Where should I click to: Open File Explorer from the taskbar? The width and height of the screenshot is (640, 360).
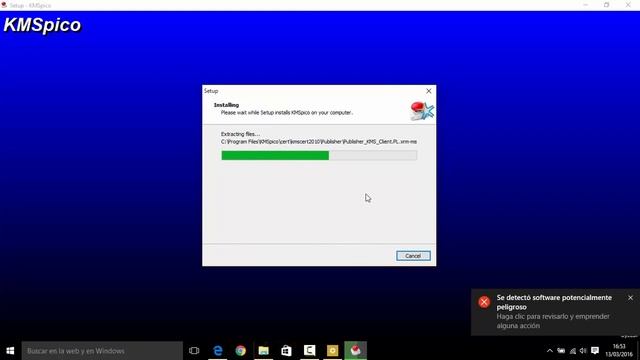264,351
